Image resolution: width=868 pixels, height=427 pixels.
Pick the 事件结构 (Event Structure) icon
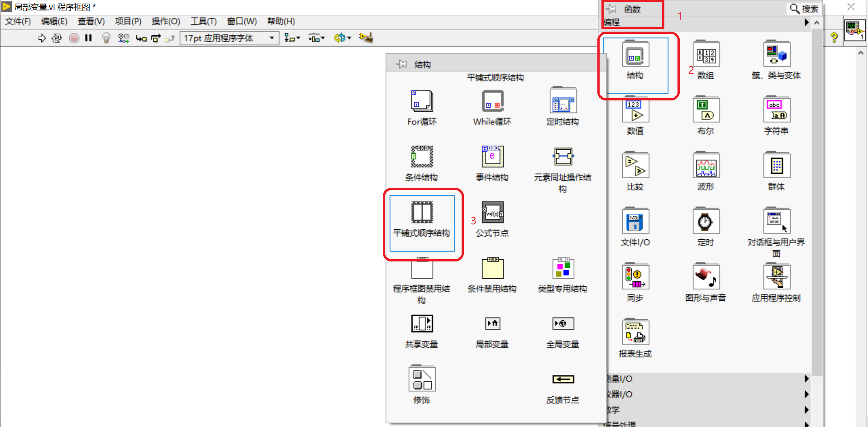[492, 156]
